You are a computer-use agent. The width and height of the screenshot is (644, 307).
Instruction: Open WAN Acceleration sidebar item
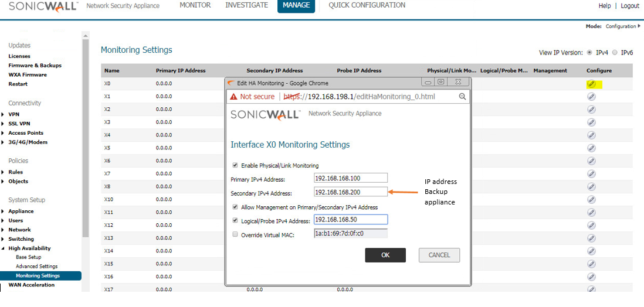coord(31,285)
